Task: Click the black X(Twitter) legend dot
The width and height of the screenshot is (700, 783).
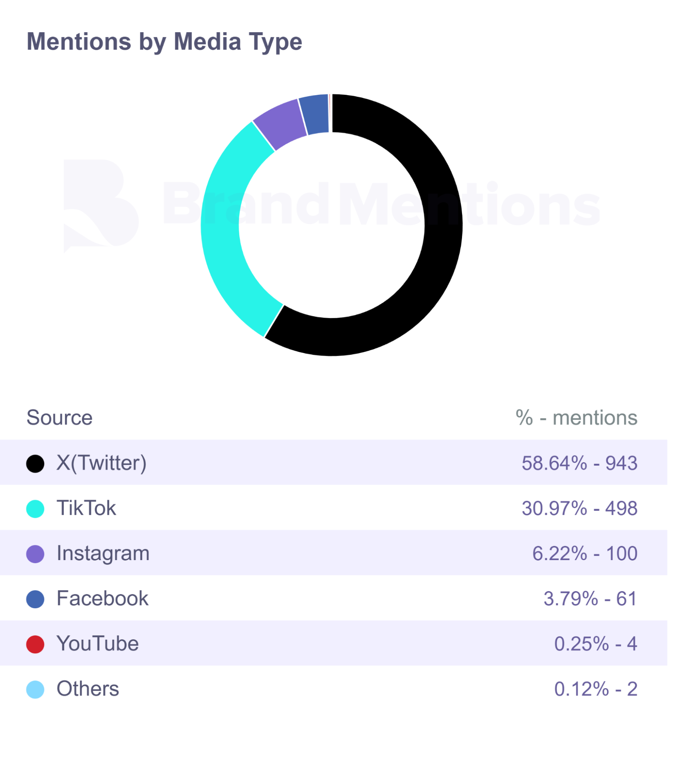Action: tap(35, 464)
